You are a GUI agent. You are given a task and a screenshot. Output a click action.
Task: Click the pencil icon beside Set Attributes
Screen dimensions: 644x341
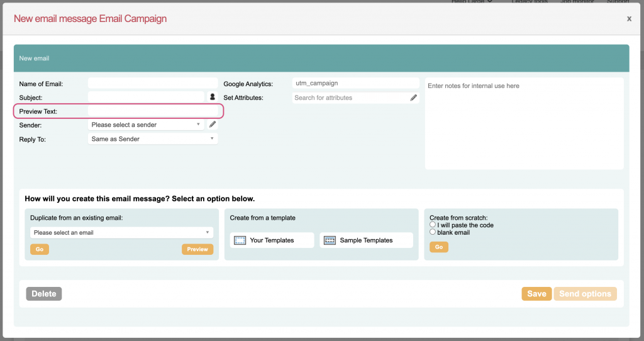click(413, 98)
